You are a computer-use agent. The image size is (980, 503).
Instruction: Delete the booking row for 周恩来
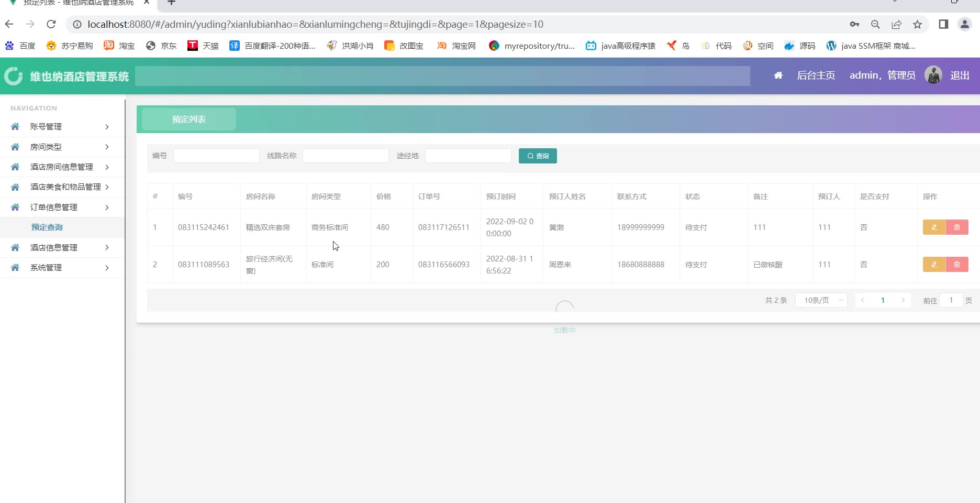(x=957, y=265)
